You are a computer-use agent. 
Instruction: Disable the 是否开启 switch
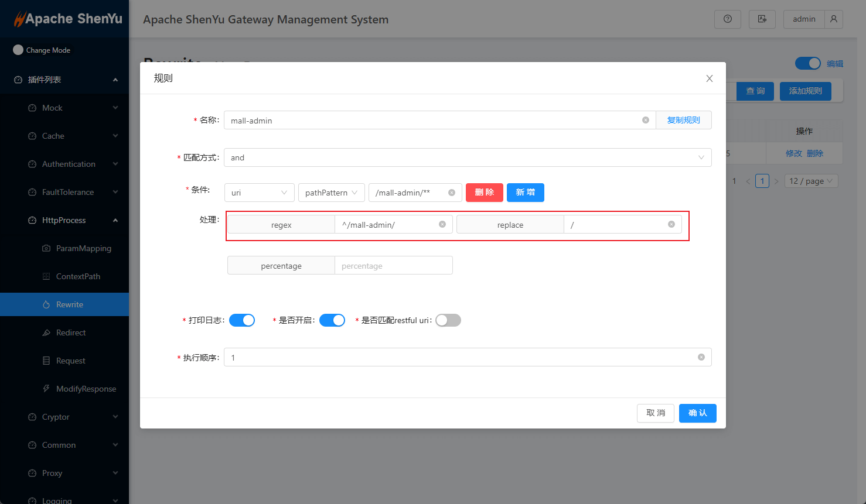click(332, 320)
